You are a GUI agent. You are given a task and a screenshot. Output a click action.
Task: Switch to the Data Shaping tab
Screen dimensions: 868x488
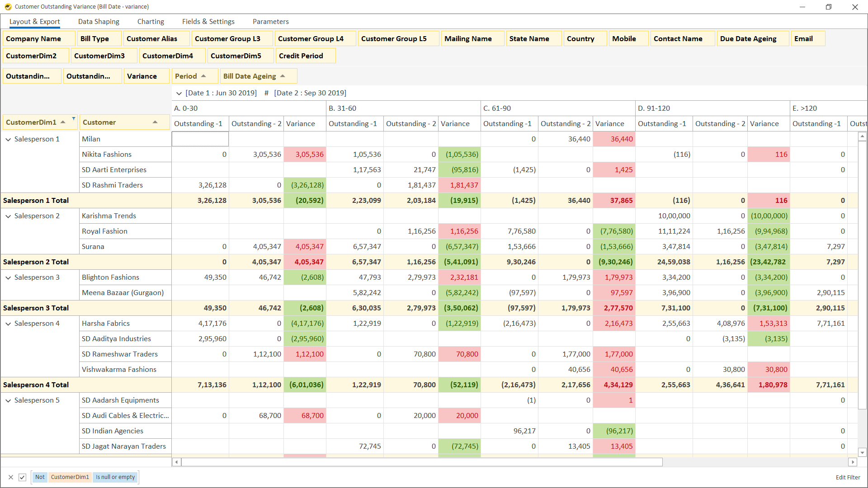click(99, 21)
